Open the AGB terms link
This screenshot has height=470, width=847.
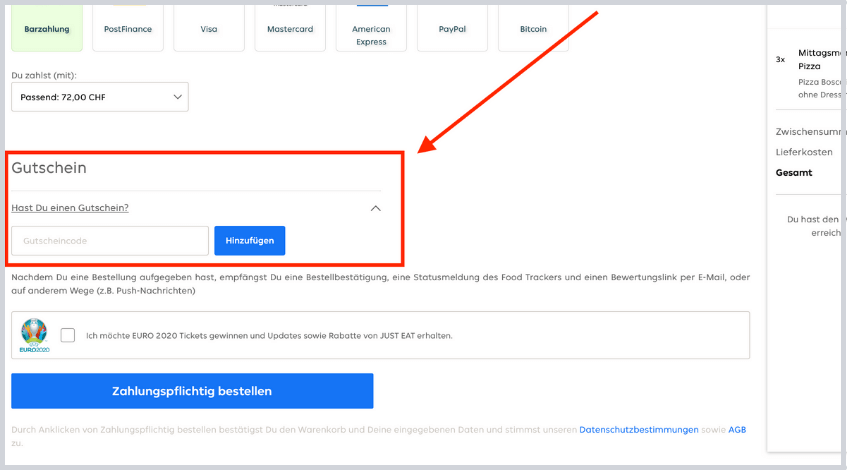[x=737, y=429]
